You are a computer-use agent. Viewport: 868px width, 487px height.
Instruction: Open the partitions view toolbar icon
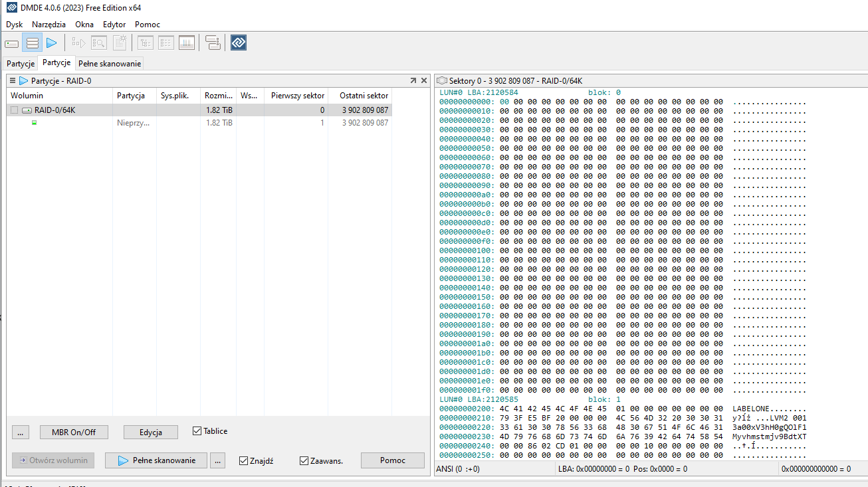coord(32,43)
